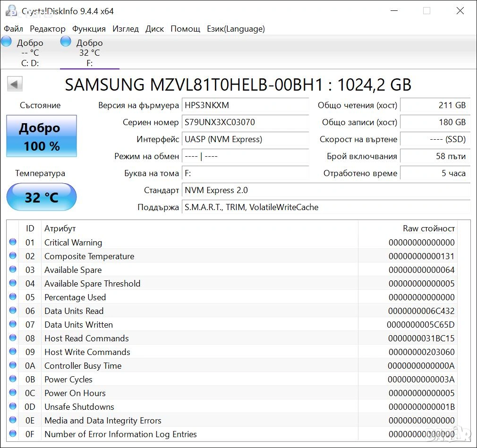Open the Функция menu
Screen dimensions: 477x448
89,29
